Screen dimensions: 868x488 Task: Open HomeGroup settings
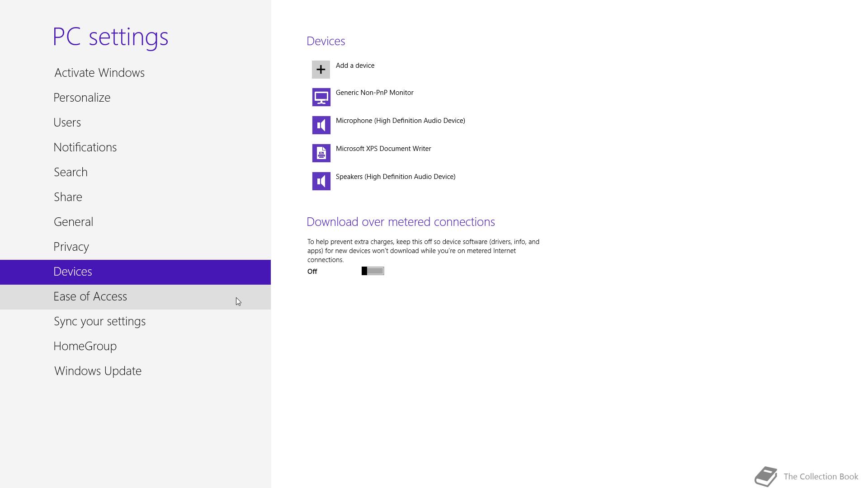pos(135,346)
